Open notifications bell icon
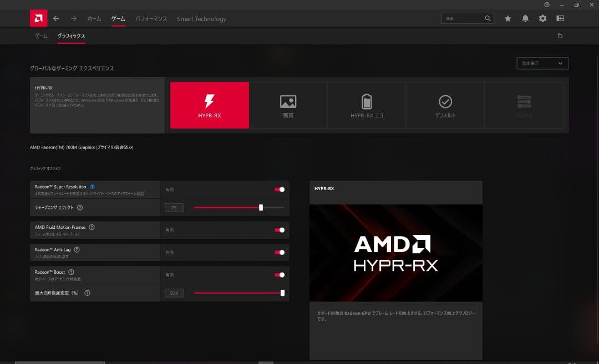This screenshot has width=599, height=364. click(x=525, y=18)
